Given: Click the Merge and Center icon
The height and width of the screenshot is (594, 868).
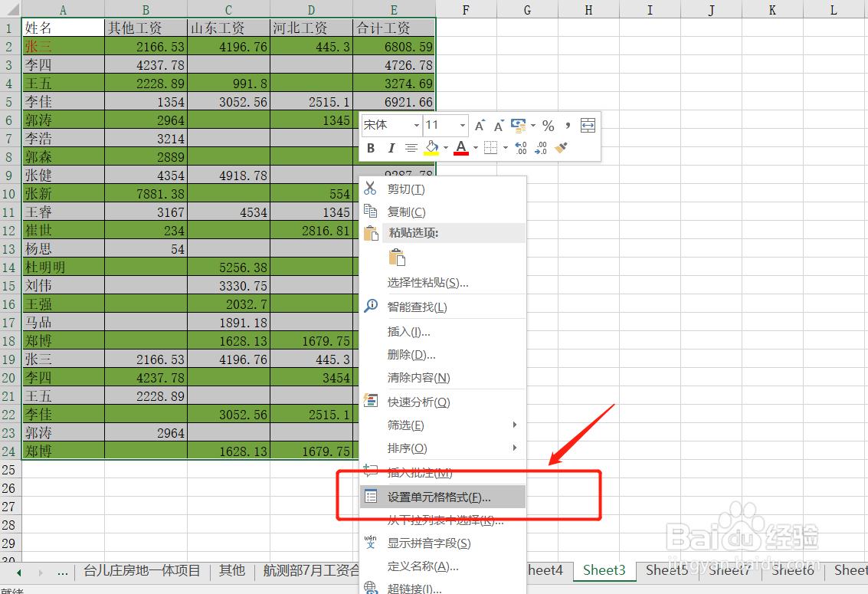Looking at the screenshot, I should click(588, 126).
